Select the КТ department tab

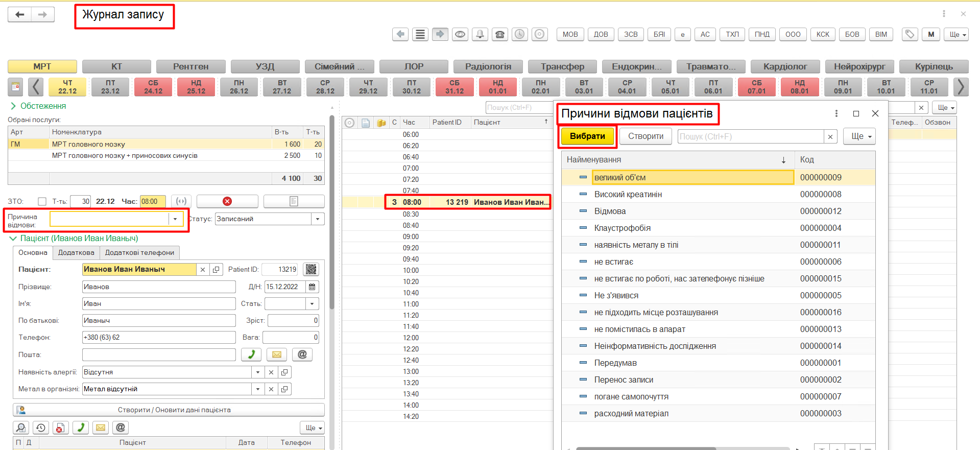click(x=116, y=66)
